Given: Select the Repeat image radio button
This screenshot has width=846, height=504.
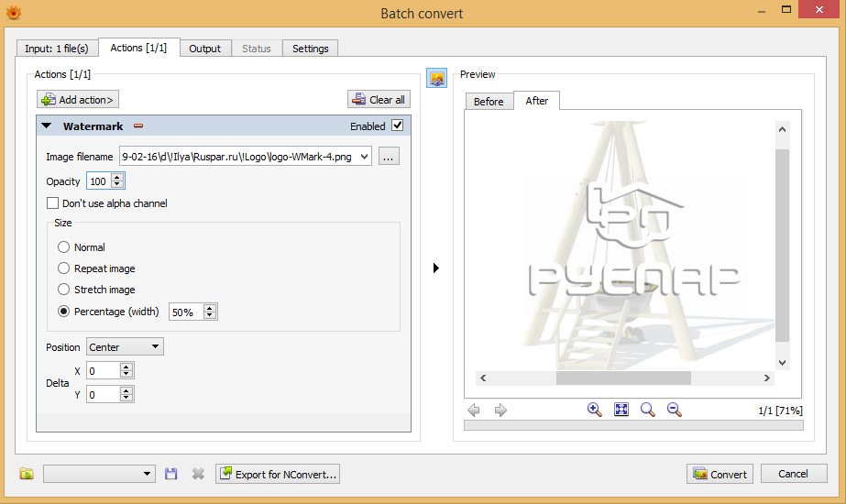Looking at the screenshot, I should tap(63, 268).
